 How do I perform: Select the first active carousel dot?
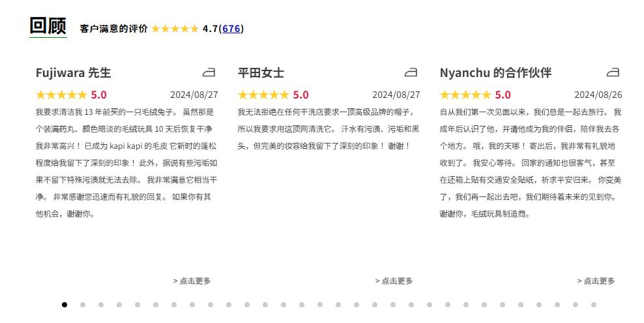pos(65,305)
